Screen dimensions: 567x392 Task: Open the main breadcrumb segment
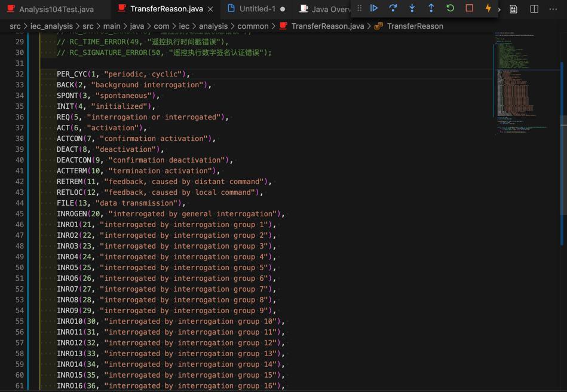[112, 26]
